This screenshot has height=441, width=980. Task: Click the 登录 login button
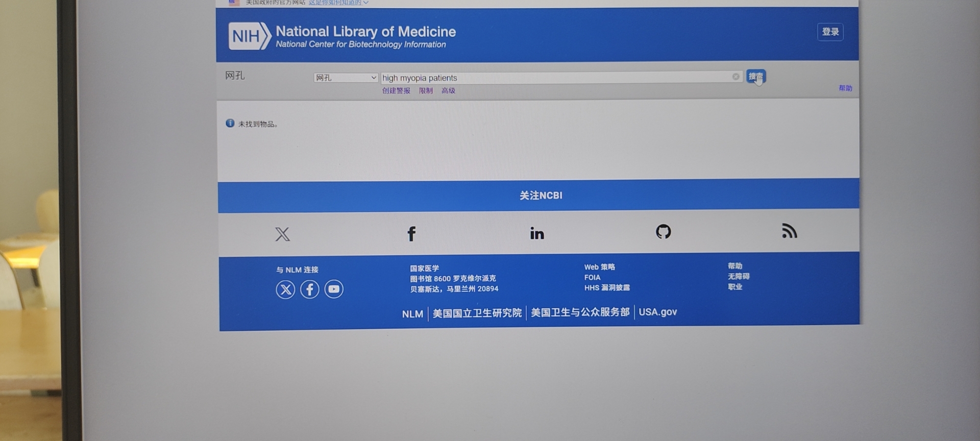[x=830, y=32]
